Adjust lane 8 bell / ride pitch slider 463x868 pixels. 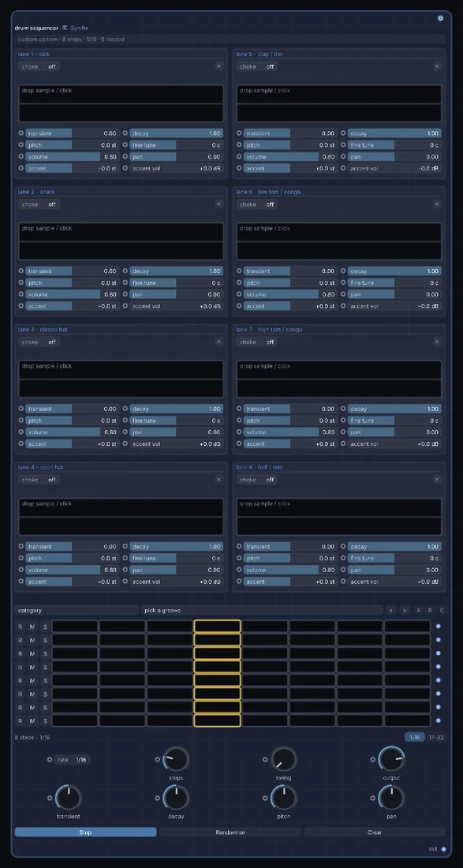click(290, 559)
